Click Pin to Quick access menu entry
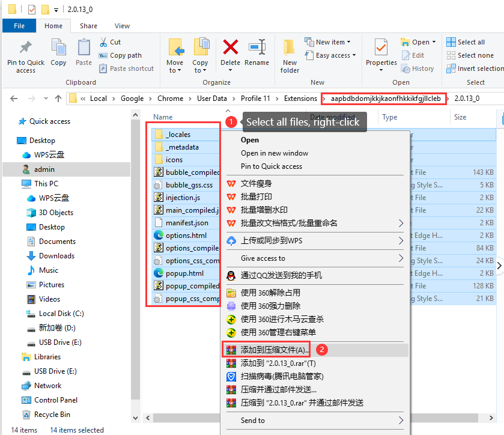 272,166
